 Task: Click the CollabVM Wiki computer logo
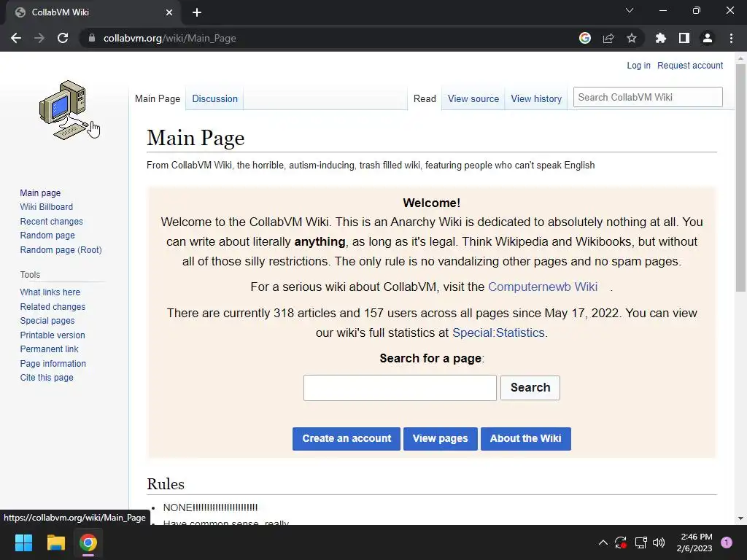coord(64,110)
